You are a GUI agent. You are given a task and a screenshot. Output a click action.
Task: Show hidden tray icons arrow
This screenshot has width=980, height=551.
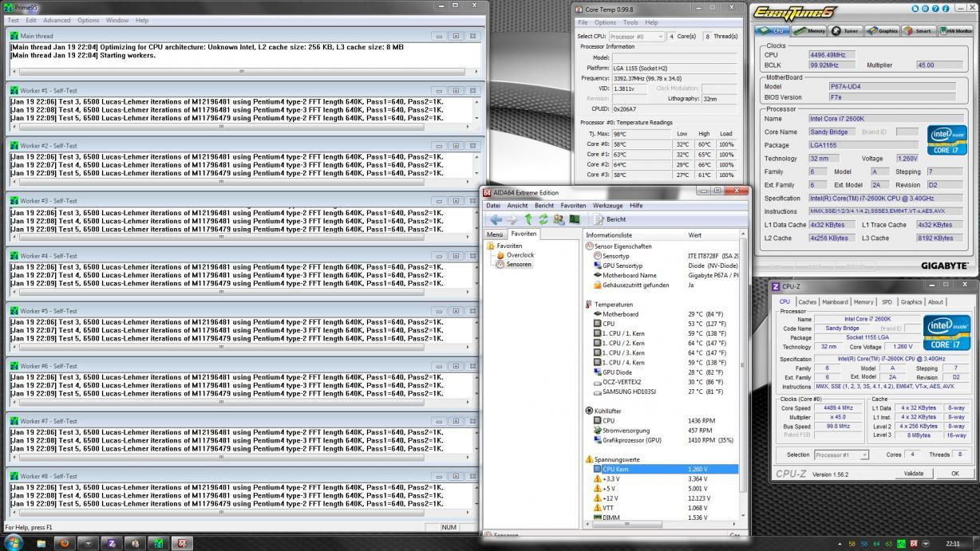pyautogui.click(x=839, y=543)
